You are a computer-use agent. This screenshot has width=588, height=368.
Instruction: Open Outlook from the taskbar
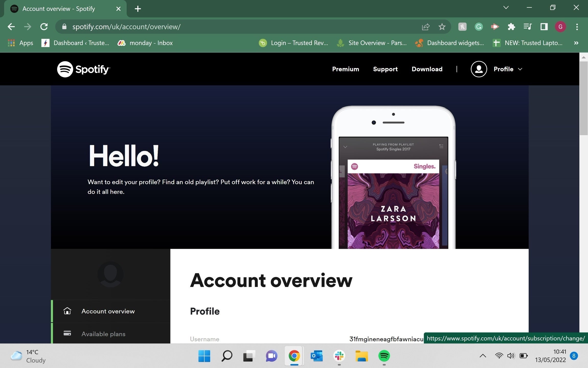[x=316, y=356]
